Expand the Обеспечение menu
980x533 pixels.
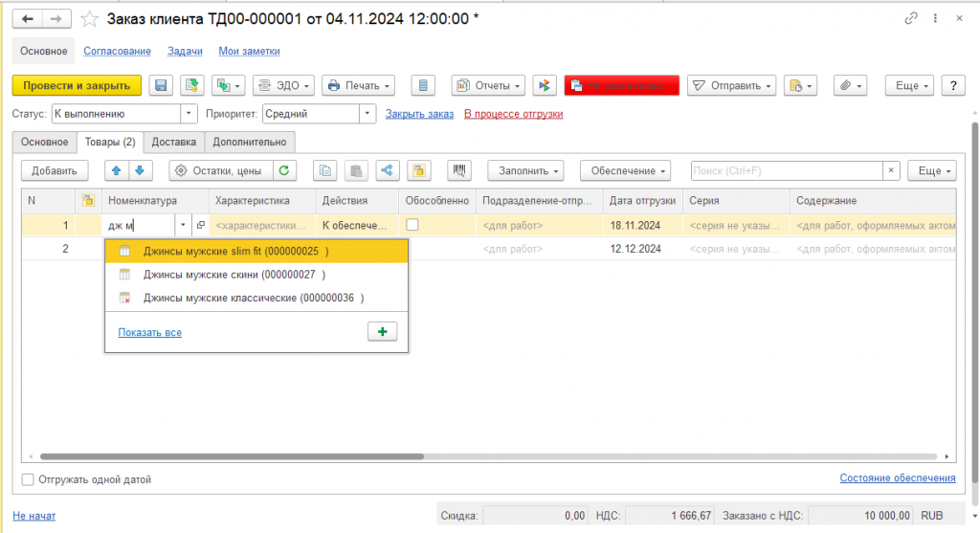point(625,170)
